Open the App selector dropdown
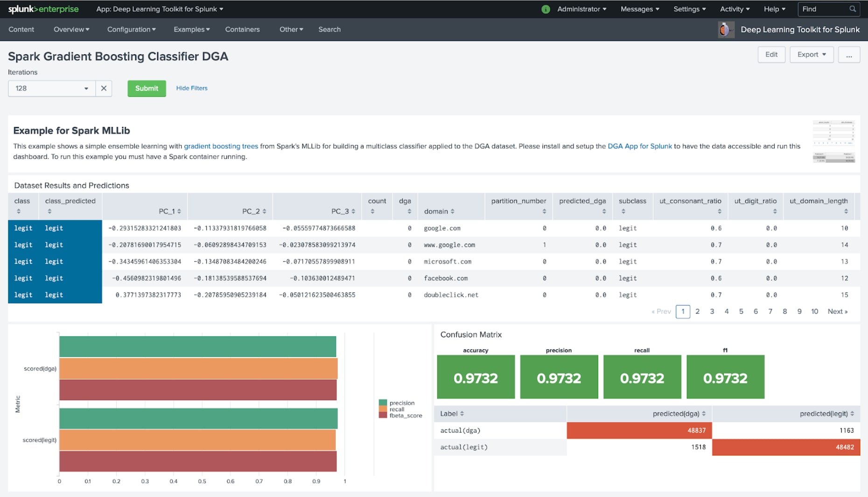This screenshot has height=497, width=868. (160, 9)
